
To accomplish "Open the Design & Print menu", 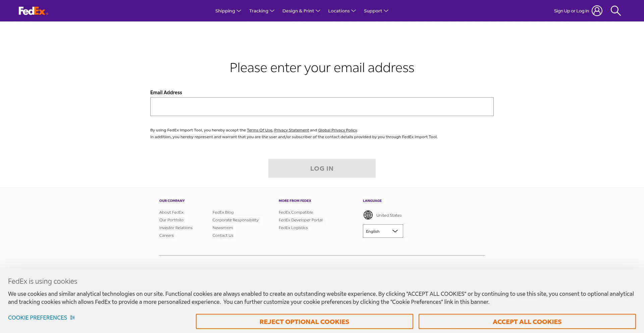I will click(301, 11).
